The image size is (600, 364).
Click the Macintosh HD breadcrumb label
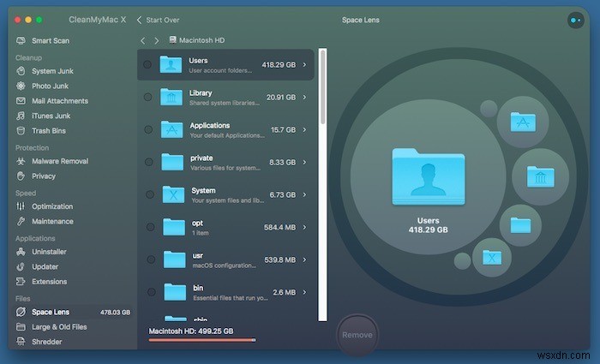[201, 40]
